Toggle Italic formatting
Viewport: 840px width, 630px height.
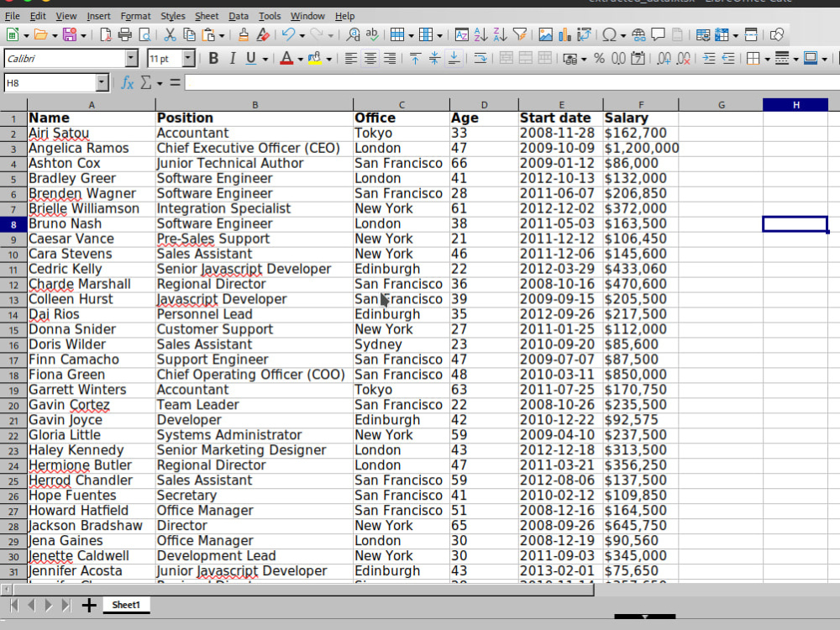point(232,59)
